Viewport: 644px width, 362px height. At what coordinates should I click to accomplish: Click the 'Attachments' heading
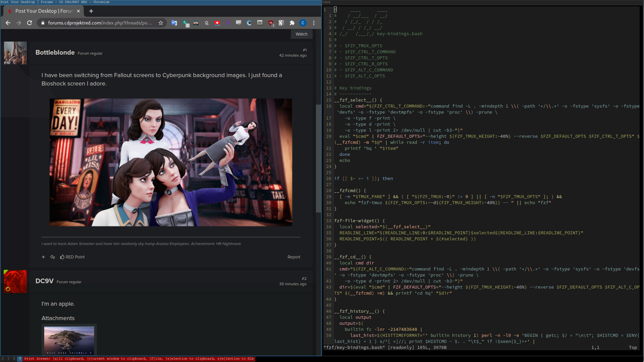coord(58,318)
